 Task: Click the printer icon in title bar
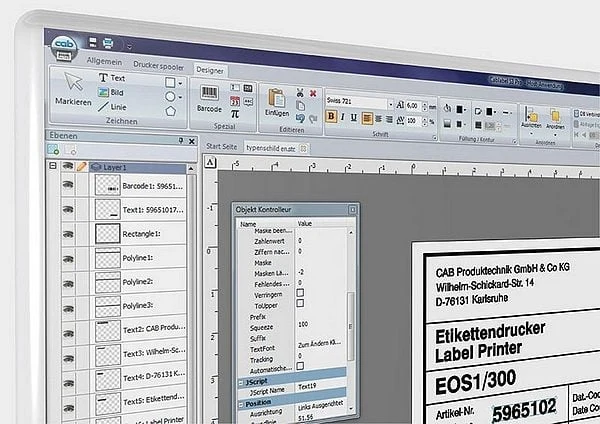tap(108, 42)
